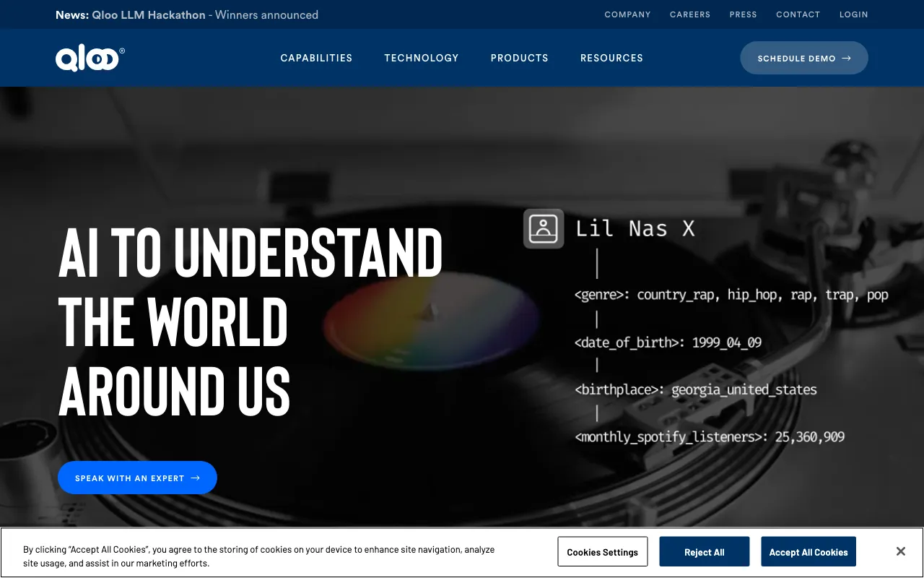Open the Products menu
This screenshot has height=578, width=924.
point(520,58)
